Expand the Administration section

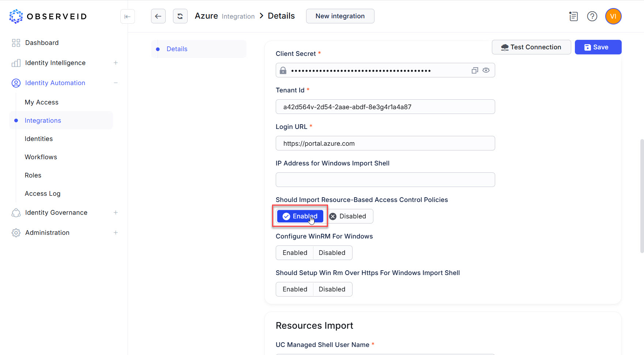click(116, 233)
